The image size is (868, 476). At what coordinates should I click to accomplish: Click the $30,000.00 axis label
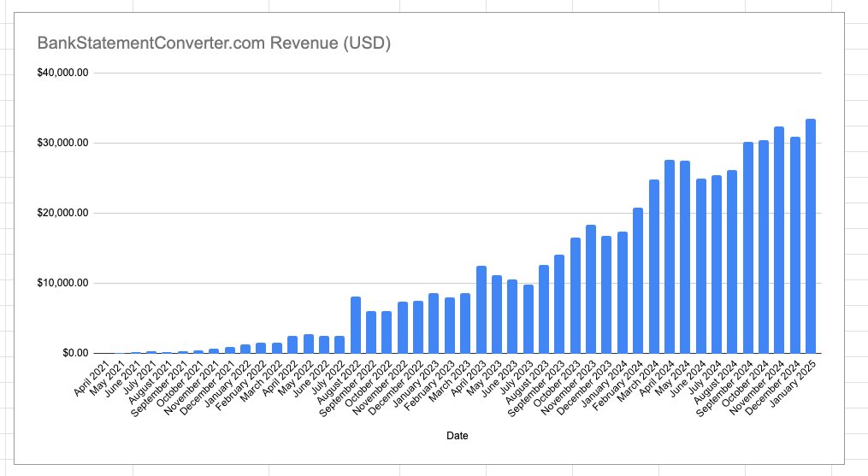[x=62, y=143]
